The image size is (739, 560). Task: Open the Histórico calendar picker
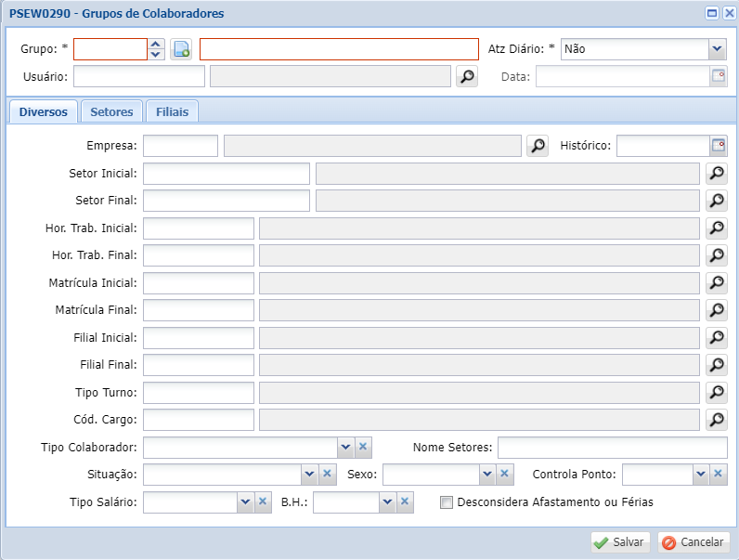pyautogui.click(x=719, y=146)
